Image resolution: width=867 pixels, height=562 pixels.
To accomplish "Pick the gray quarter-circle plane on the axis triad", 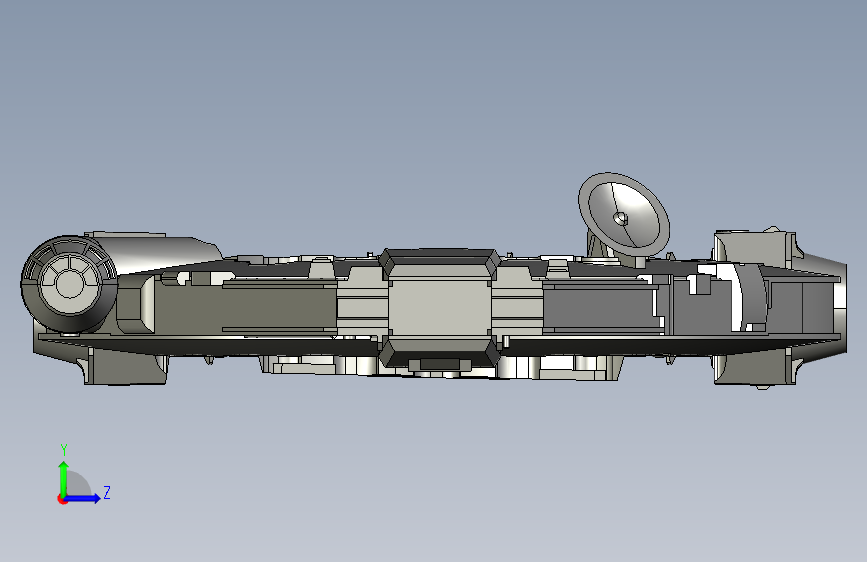I will click(78, 485).
